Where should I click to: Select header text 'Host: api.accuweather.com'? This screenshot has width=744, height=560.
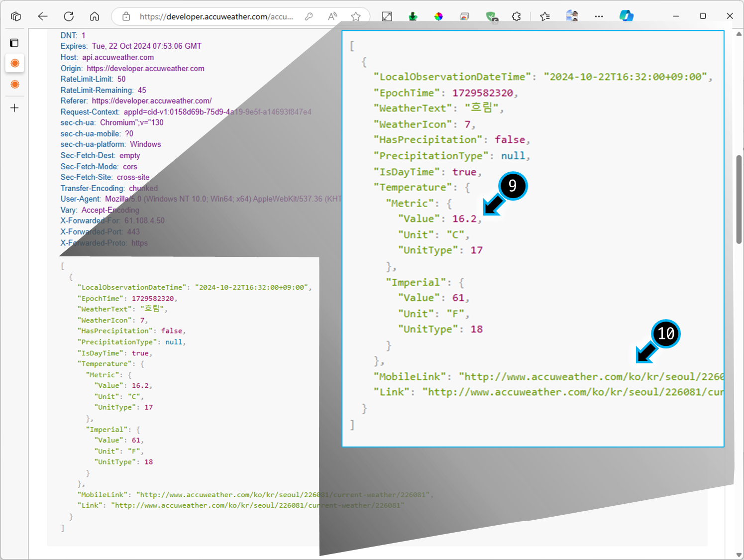tap(107, 57)
